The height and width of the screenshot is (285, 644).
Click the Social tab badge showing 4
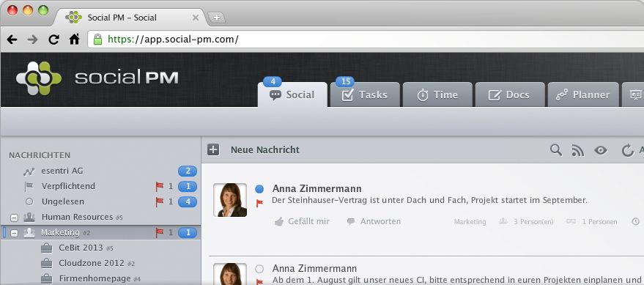(x=272, y=81)
